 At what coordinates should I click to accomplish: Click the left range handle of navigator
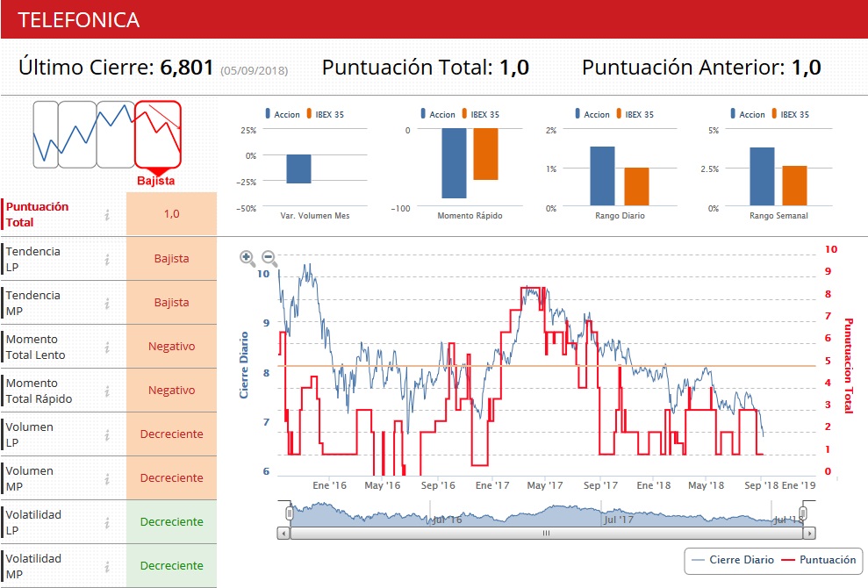point(289,513)
